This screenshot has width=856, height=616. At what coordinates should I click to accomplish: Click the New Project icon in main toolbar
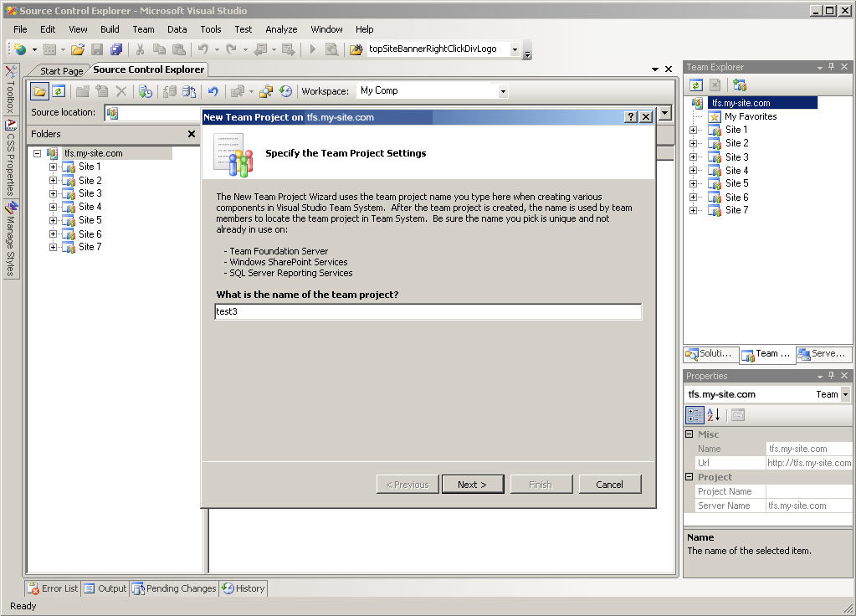pyautogui.click(x=20, y=49)
